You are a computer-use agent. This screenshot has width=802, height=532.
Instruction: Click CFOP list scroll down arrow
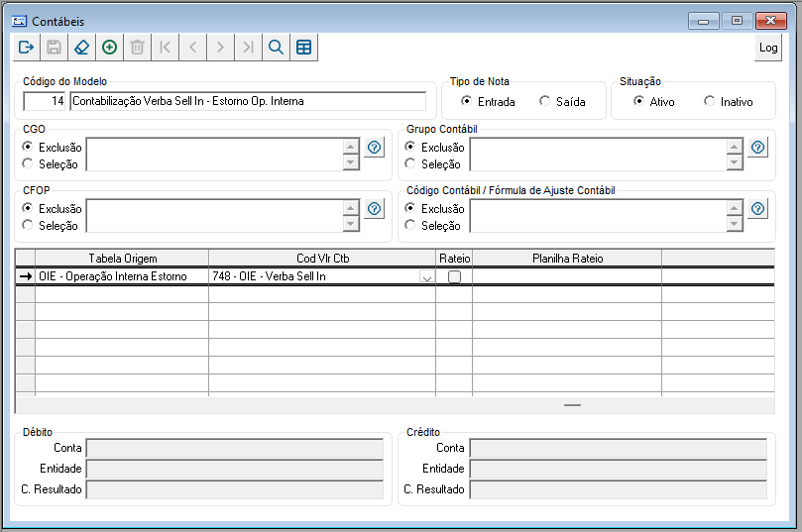pos(351,224)
